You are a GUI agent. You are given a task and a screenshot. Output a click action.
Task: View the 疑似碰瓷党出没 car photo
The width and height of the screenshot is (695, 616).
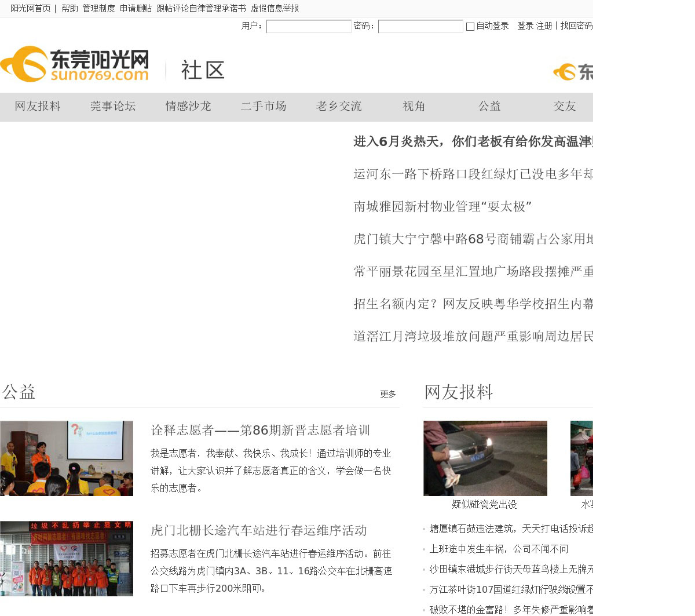(485, 458)
